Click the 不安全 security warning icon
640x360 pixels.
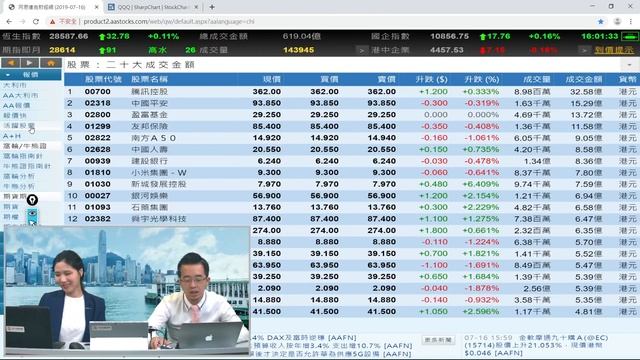[x=52, y=22]
